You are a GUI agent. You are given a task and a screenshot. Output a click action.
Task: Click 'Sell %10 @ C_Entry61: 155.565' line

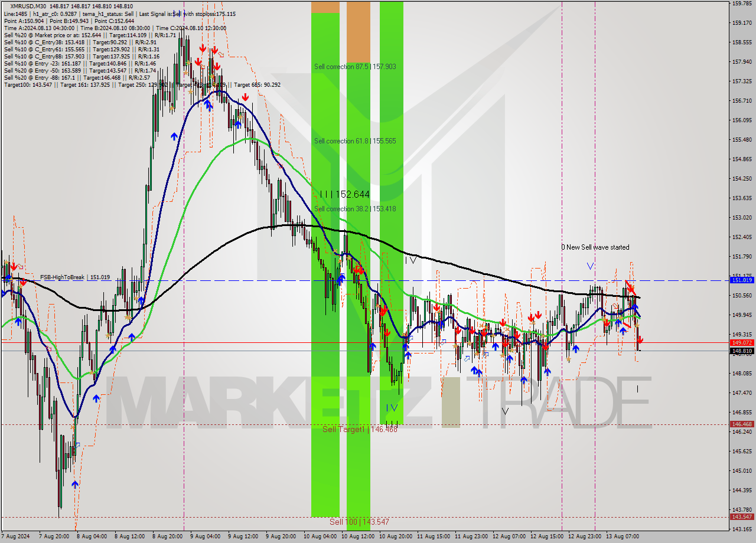pos(82,49)
